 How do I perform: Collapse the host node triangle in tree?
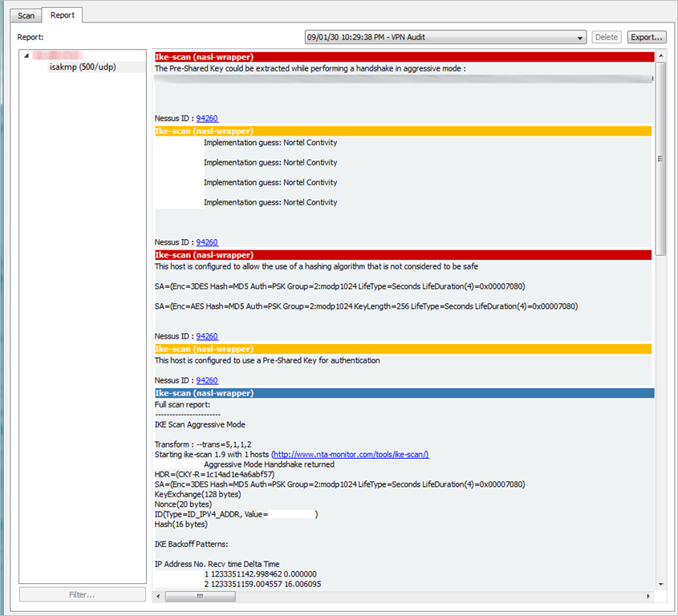tap(27, 55)
